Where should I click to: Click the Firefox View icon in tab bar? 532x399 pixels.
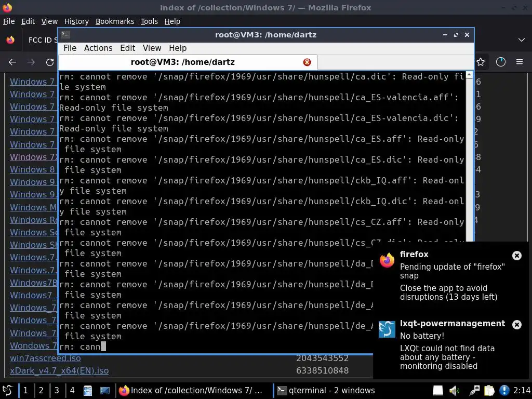tap(10, 39)
